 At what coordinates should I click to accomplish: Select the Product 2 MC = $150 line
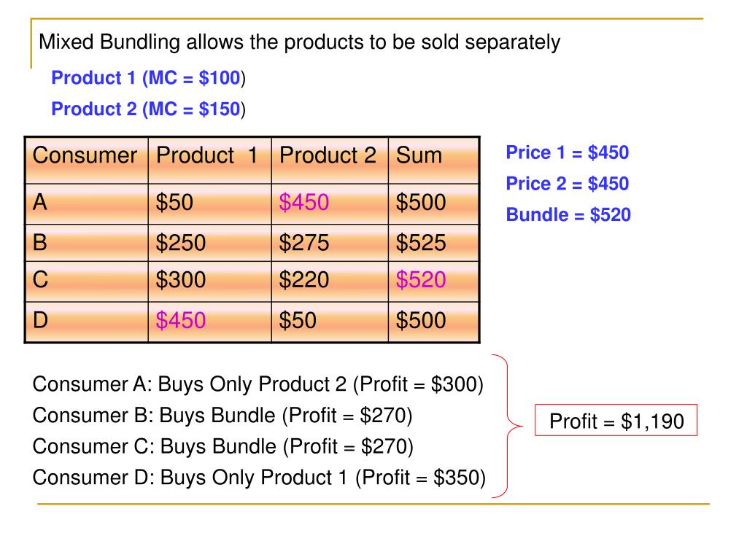tap(148, 109)
